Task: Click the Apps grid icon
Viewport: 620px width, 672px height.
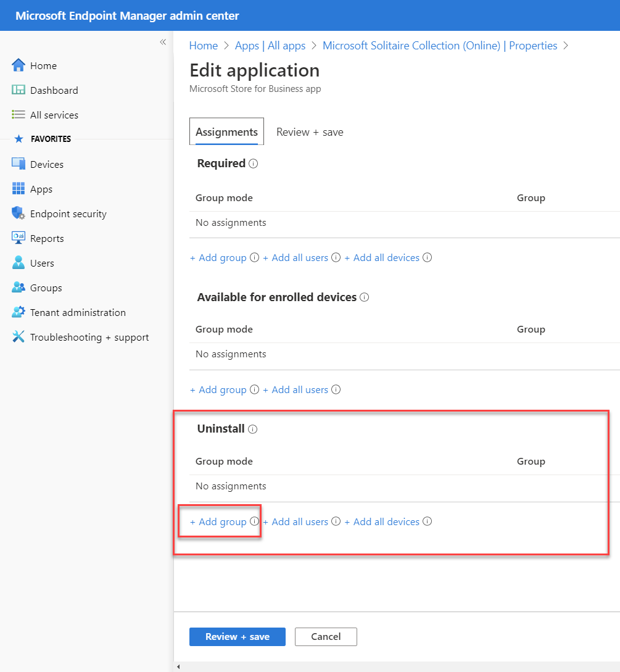Action: 18,189
